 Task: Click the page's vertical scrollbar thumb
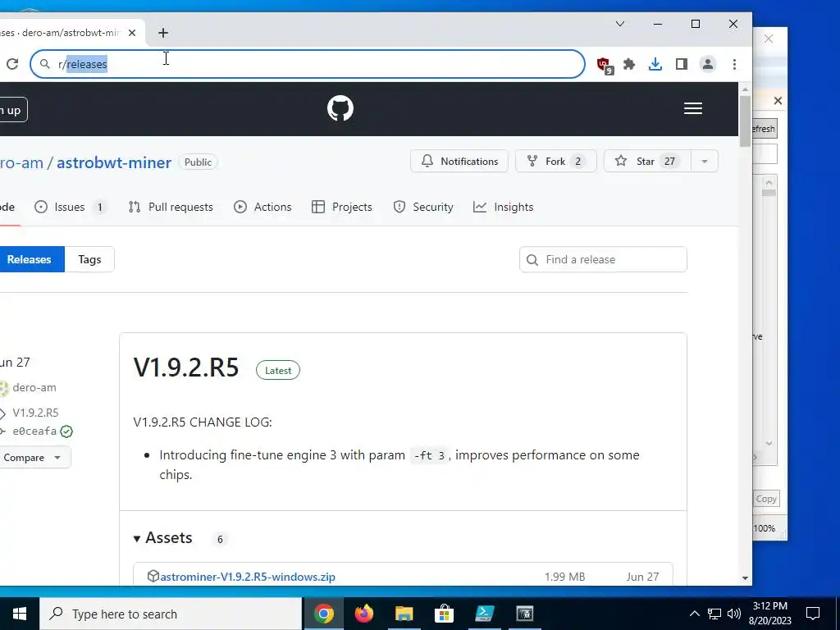[745, 121]
